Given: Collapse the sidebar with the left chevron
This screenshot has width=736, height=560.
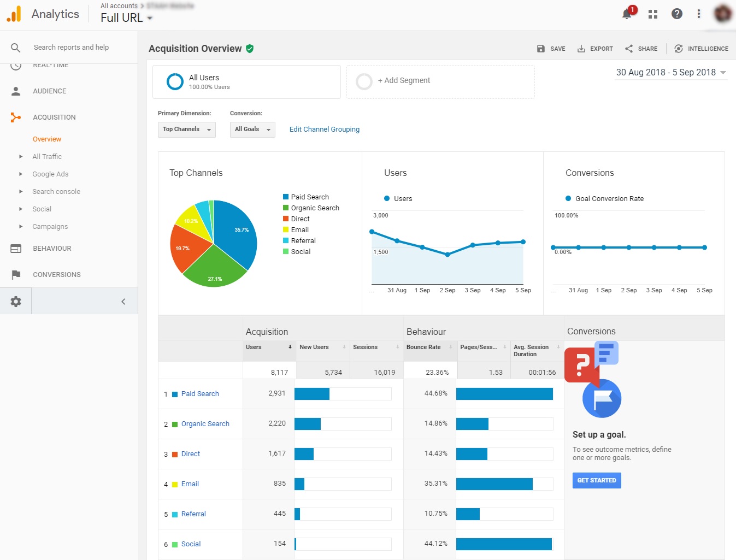Looking at the screenshot, I should click(x=123, y=302).
